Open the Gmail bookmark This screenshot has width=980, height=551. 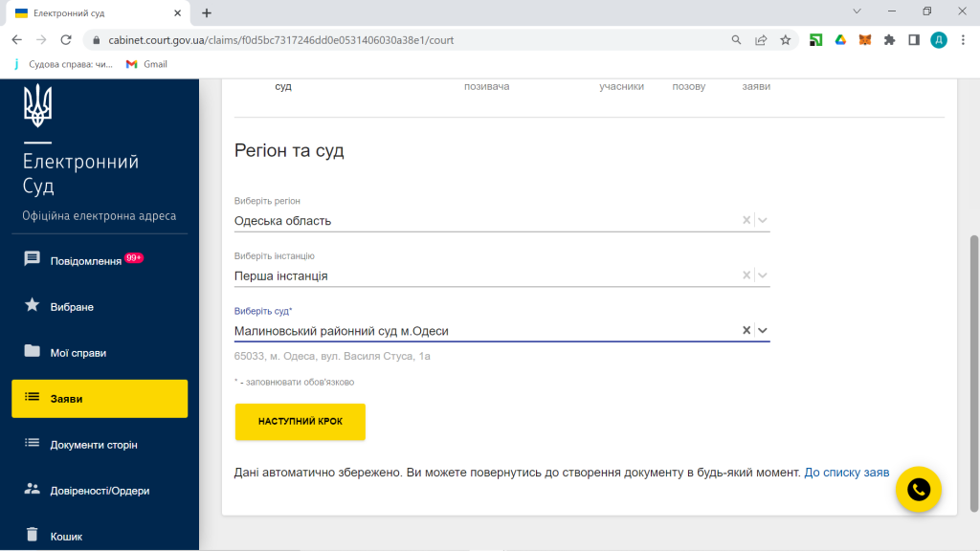(146, 64)
